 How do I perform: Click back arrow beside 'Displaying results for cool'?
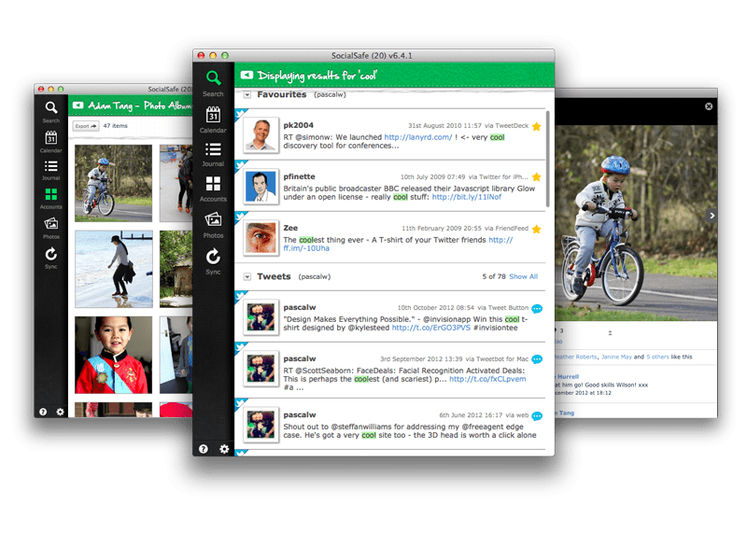point(247,75)
